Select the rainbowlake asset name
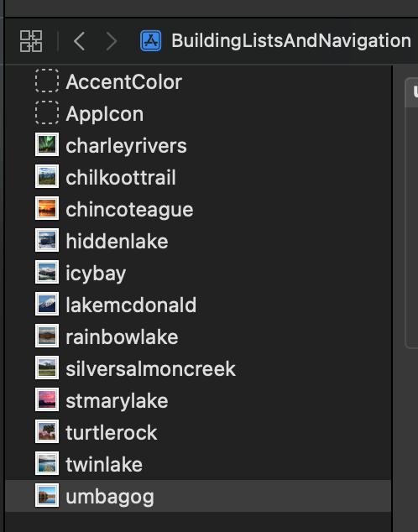Image resolution: width=418 pixels, height=532 pixels. pyautogui.click(x=122, y=337)
